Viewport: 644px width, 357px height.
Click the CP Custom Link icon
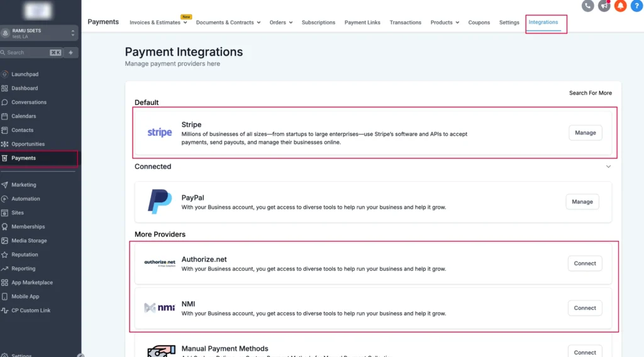[4, 310]
